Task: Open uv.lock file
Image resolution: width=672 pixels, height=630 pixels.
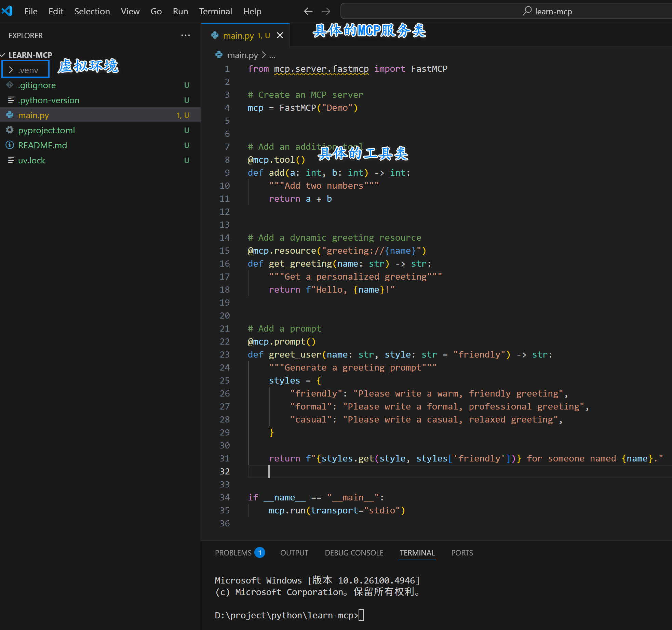Action: [x=31, y=160]
